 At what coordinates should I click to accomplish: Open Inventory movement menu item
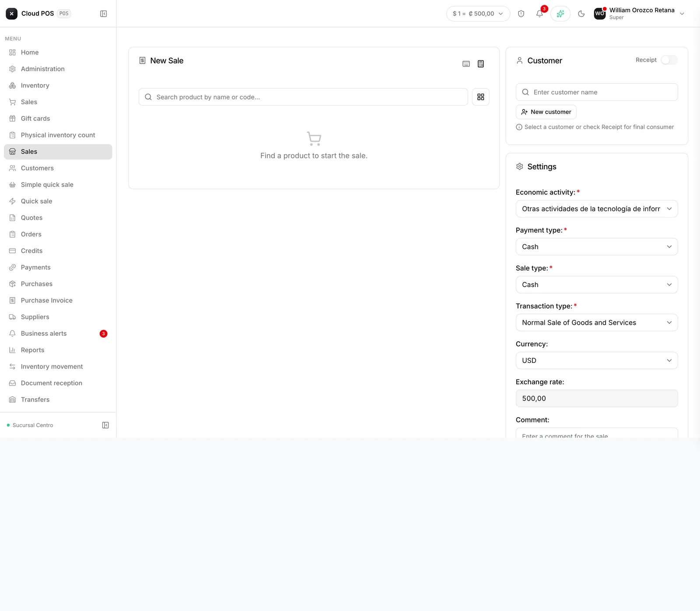pyautogui.click(x=58, y=367)
